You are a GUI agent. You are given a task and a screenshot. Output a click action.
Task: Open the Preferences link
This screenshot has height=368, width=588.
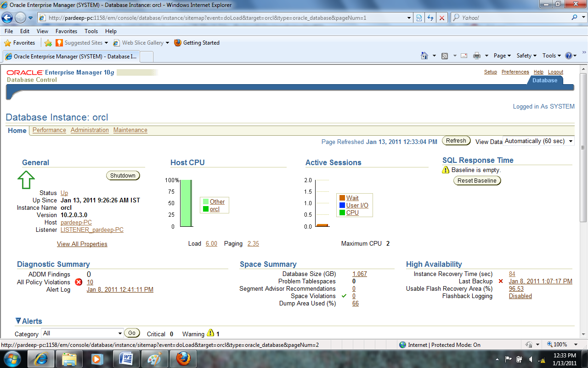point(515,72)
